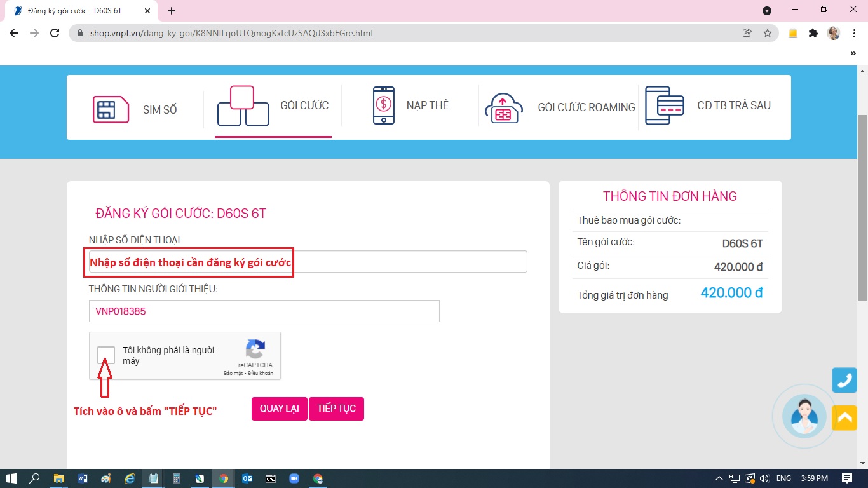Select the CĐ TB TRẢ SAU menu label

point(734,105)
